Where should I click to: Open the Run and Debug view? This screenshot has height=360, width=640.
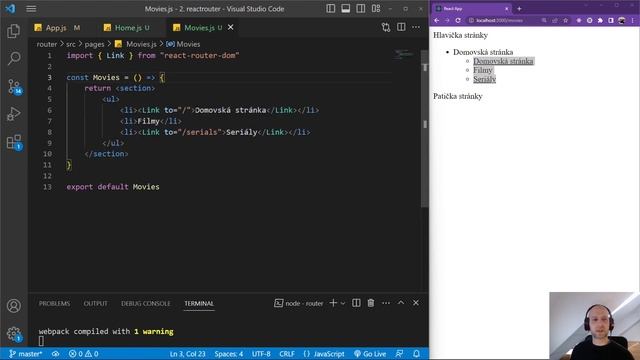[x=14, y=114]
